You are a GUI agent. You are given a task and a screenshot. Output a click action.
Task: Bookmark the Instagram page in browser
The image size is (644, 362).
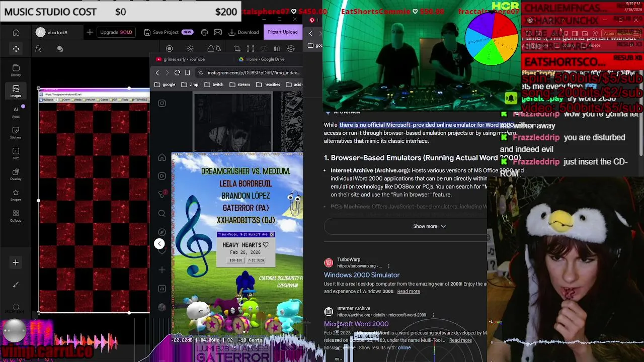187,72
